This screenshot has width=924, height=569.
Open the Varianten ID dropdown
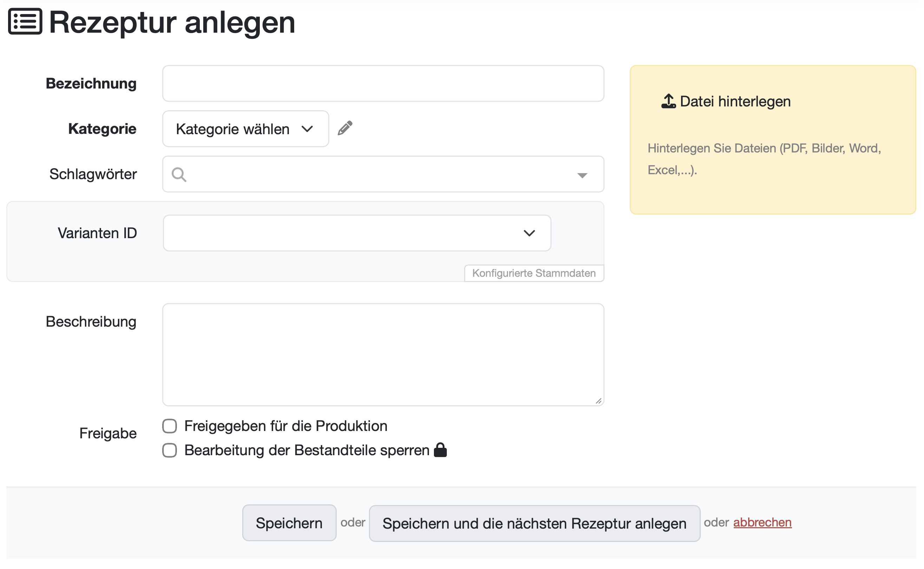pos(357,233)
